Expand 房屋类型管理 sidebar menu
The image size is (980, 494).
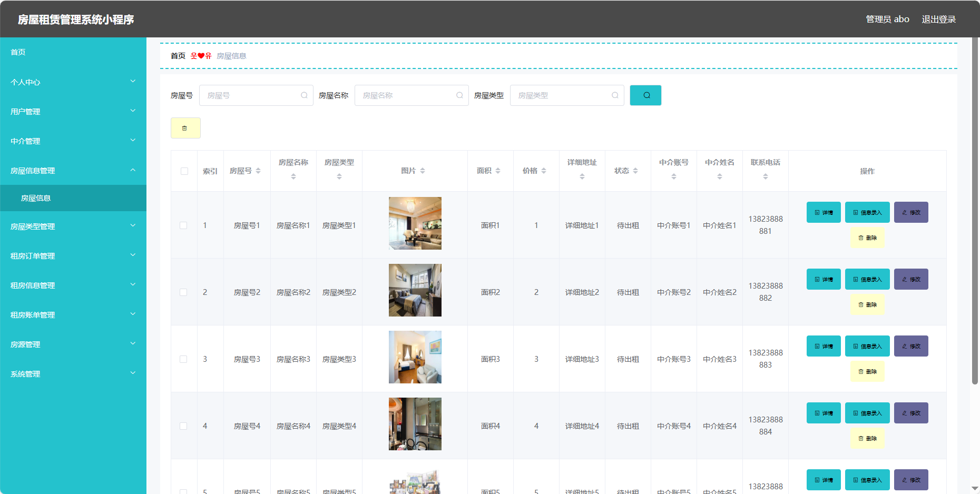point(73,226)
